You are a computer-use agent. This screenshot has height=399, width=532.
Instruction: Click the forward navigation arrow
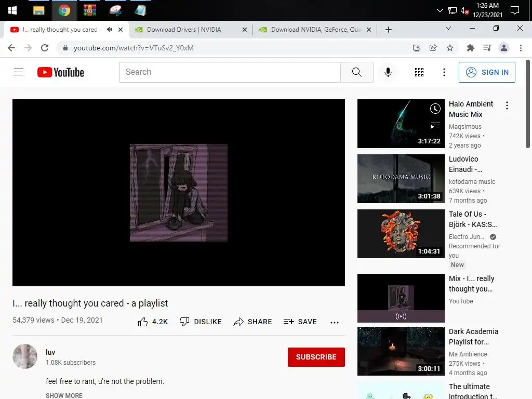[x=28, y=48]
